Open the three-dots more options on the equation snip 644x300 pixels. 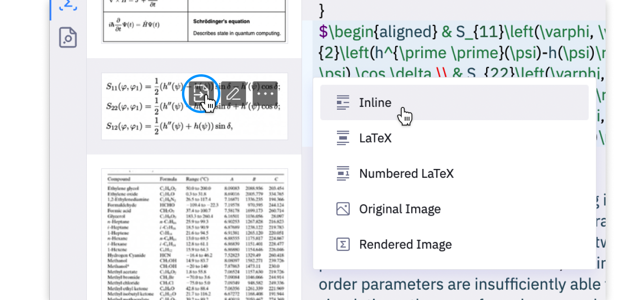pyautogui.click(x=265, y=93)
